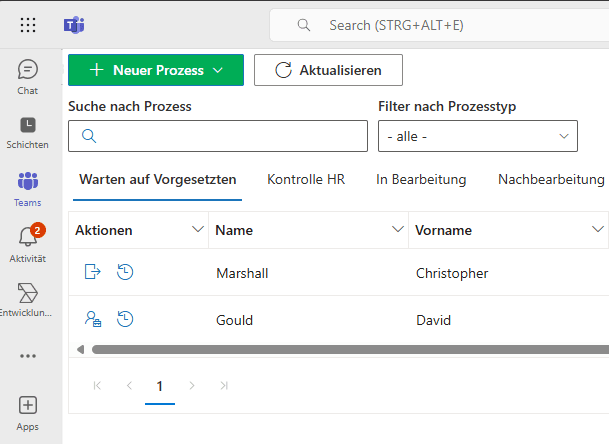The width and height of the screenshot is (609, 444).
Task: Show more apps via ellipsis
Action: (x=28, y=355)
